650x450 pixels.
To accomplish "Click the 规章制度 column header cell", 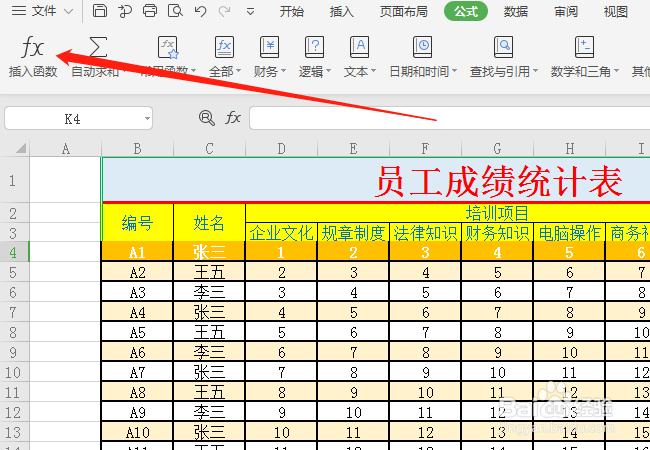I will point(354,232).
